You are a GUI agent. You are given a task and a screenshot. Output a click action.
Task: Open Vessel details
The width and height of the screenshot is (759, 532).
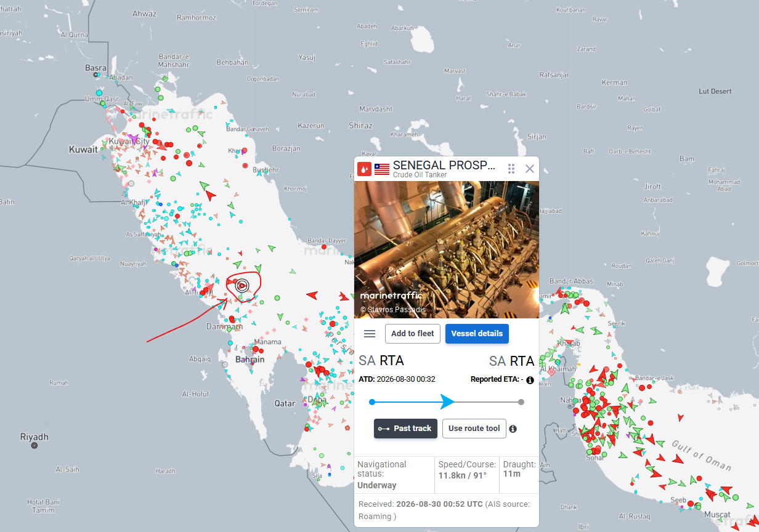[x=477, y=334]
